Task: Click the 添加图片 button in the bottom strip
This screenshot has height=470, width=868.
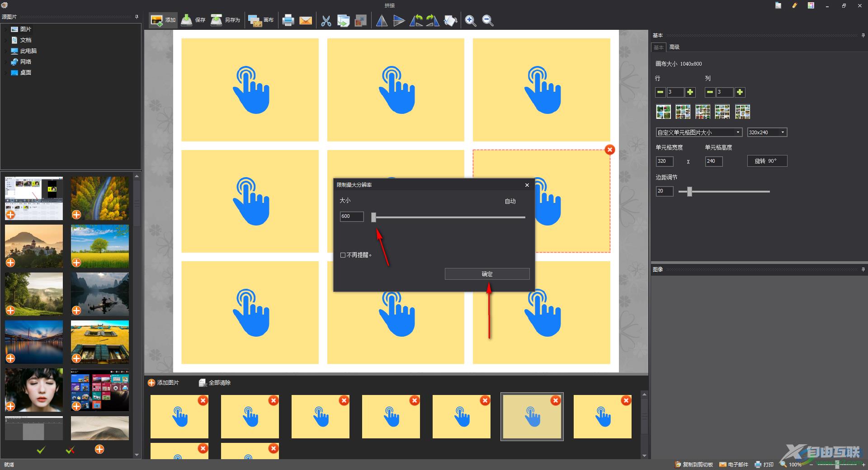Action: tap(163, 383)
